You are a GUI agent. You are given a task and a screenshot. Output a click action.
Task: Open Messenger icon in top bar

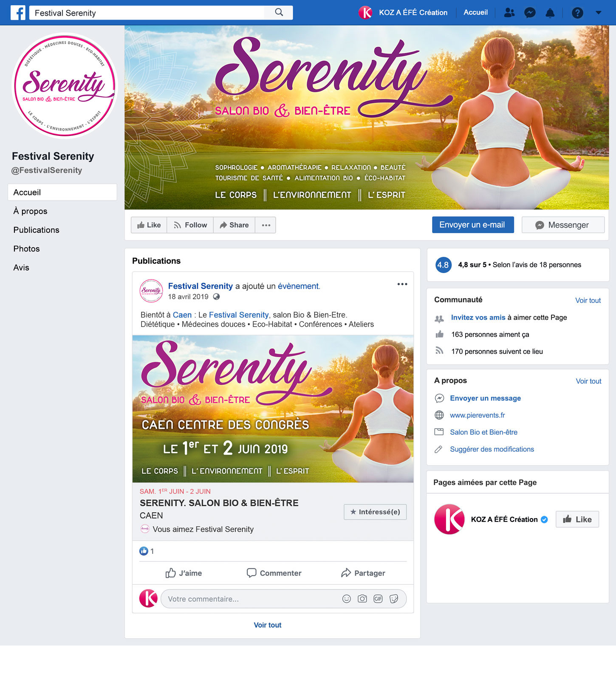[530, 13]
